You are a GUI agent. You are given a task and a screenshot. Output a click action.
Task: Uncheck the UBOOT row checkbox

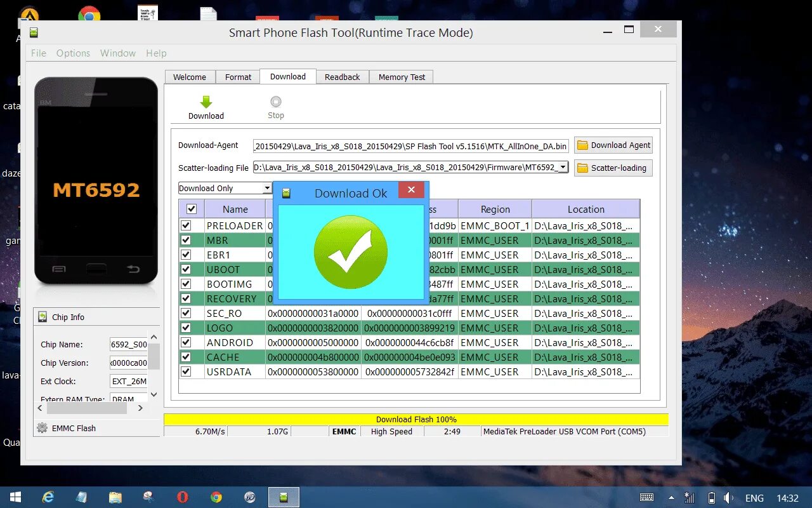click(186, 269)
